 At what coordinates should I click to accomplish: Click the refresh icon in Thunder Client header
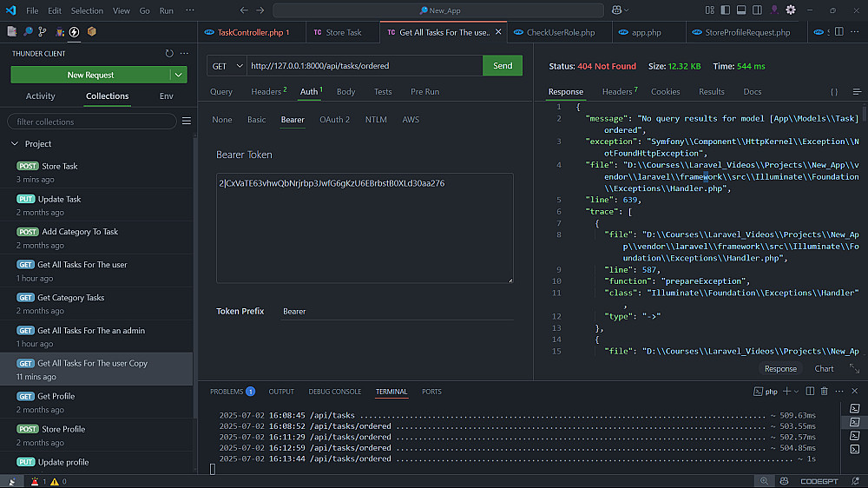pyautogui.click(x=169, y=53)
